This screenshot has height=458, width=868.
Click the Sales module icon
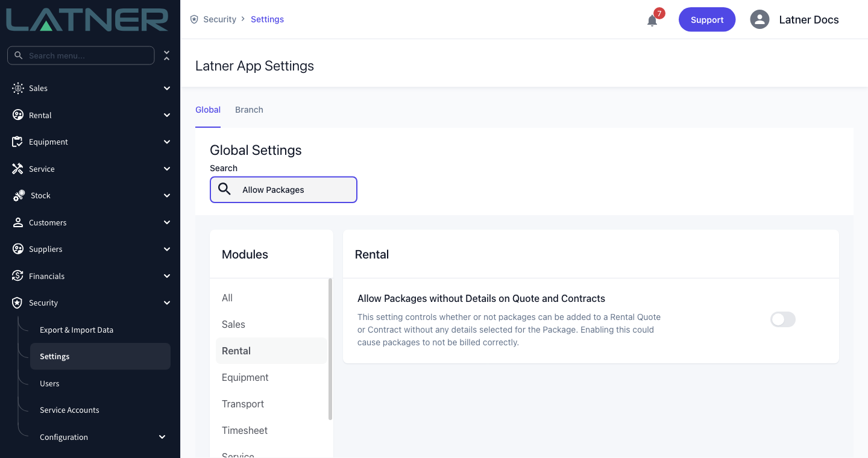click(x=18, y=88)
